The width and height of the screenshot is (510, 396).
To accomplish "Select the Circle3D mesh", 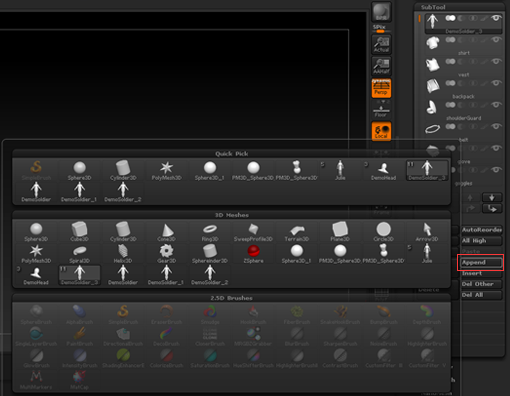I will [x=383, y=232].
